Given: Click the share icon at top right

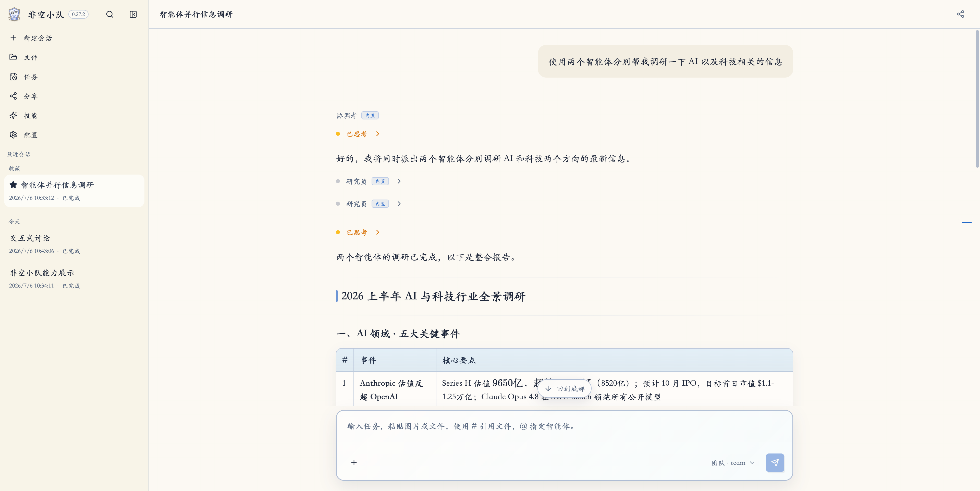Looking at the screenshot, I should point(960,15).
